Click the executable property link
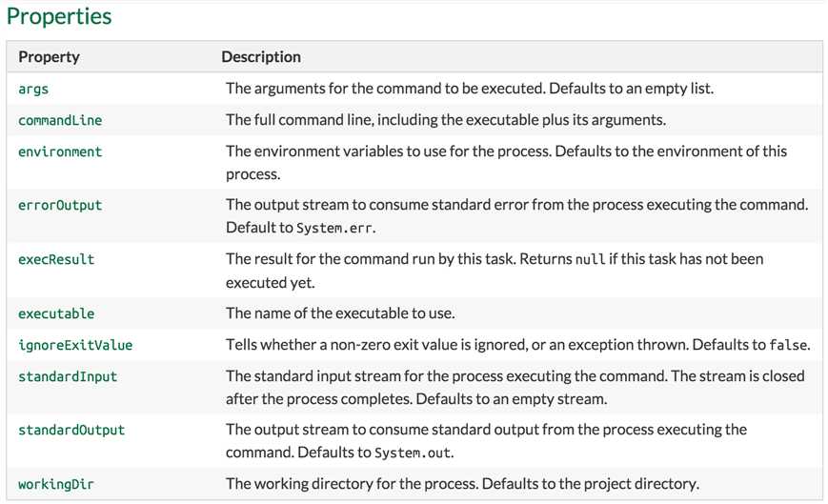828x504 pixels. coord(56,313)
